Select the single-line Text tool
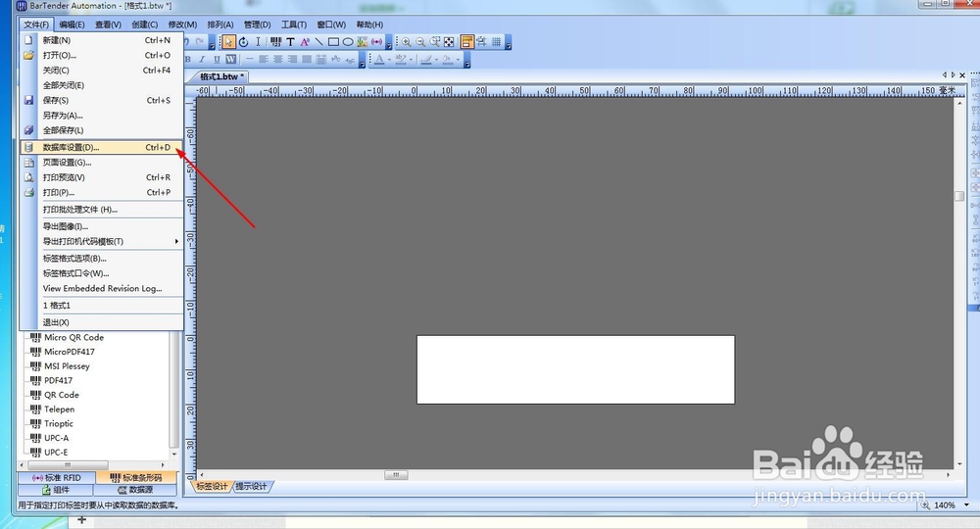Screen dimensions: 980x529 tap(291, 42)
